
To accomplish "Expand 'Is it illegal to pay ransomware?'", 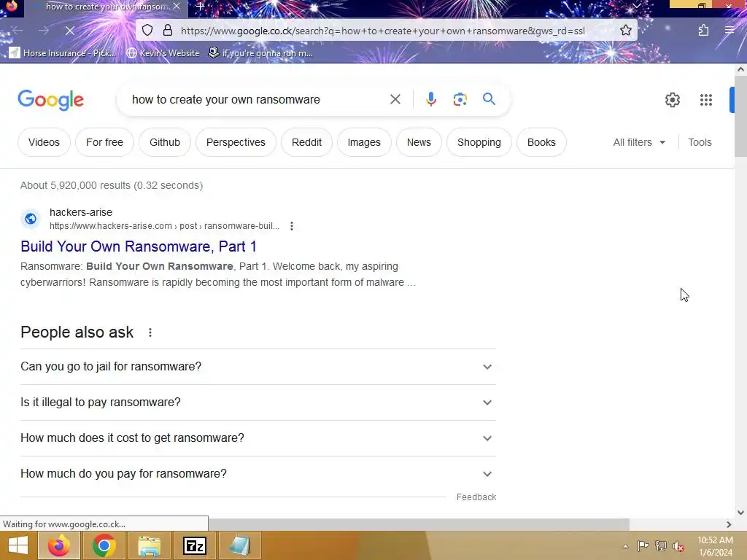I will tap(258, 402).
